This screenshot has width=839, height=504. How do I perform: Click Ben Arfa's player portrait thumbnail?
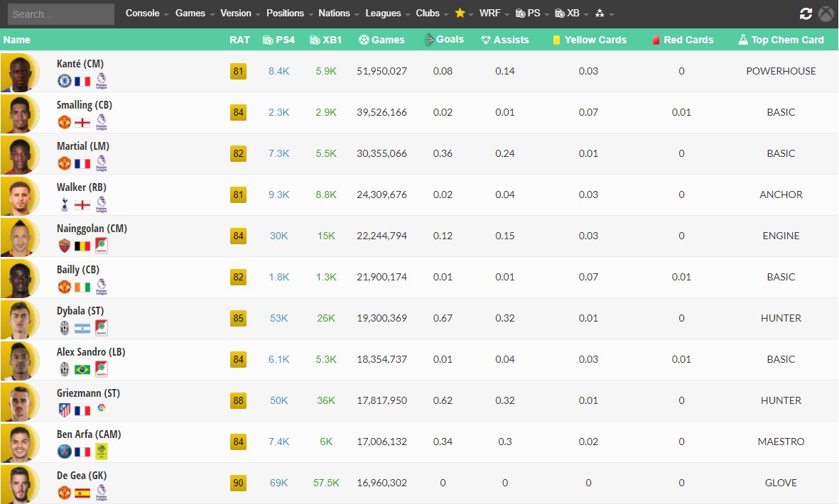pos(21,442)
